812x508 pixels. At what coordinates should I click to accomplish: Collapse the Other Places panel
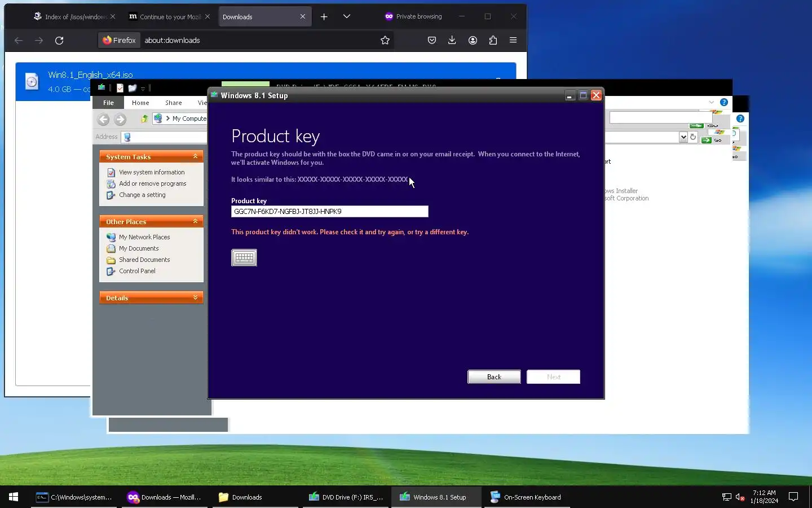[195, 222]
